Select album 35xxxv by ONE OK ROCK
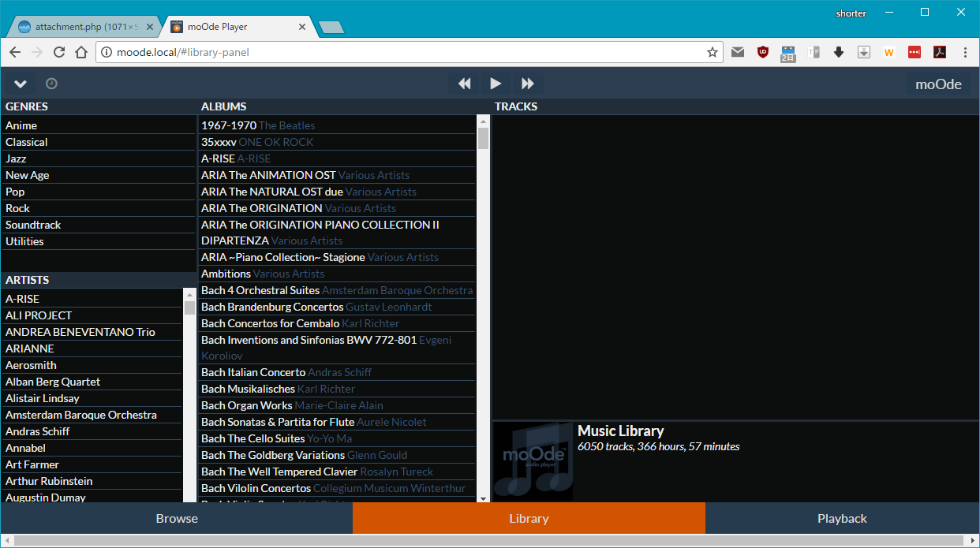Viewport: 980px width, 548px height. coord(337,142)
